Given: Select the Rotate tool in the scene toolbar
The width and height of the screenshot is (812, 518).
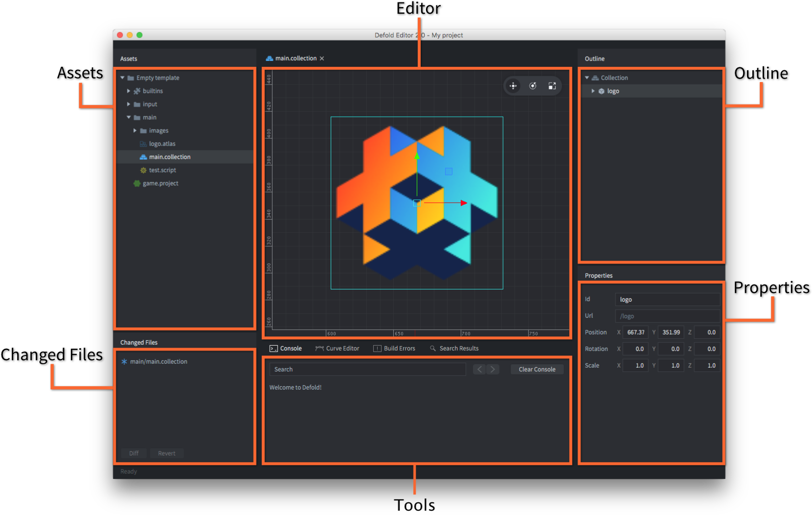Looking at the screenshot, I should click(533, 85).
